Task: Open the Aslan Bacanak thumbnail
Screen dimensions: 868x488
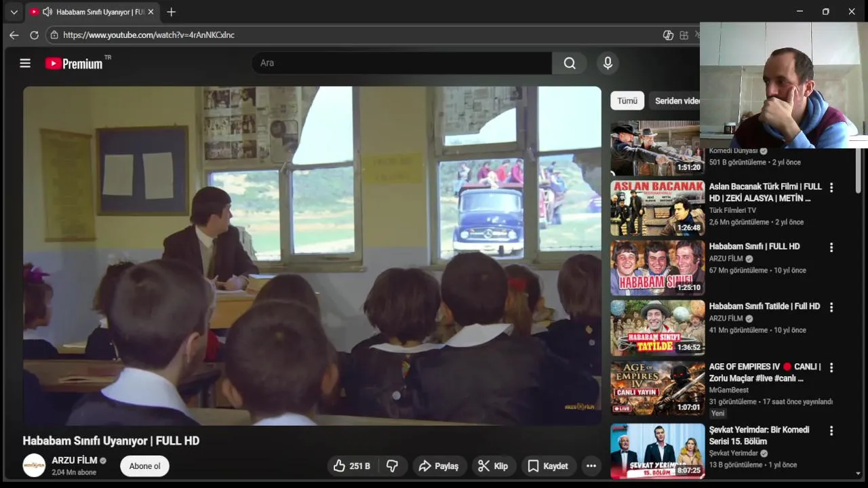Action: 657,207
